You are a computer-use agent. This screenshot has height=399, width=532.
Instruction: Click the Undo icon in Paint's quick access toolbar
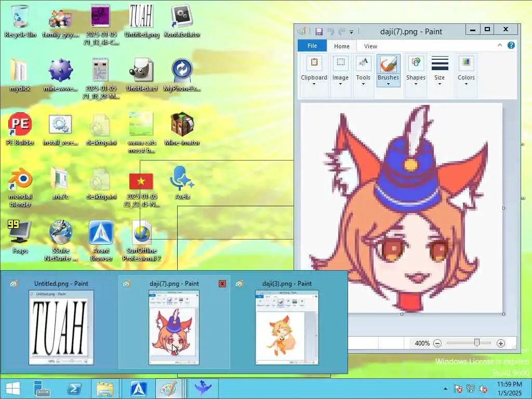coord(331,32)
